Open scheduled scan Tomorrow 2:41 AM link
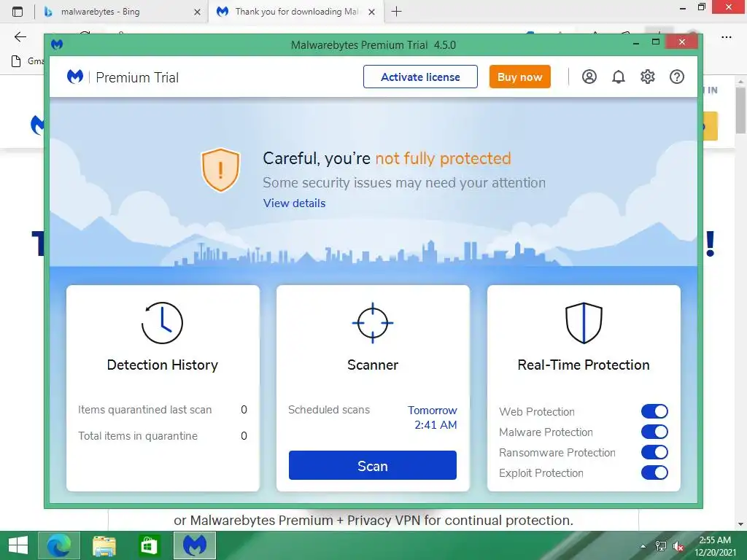The height and width of the screenshot is (560, 747). (433, 417)
